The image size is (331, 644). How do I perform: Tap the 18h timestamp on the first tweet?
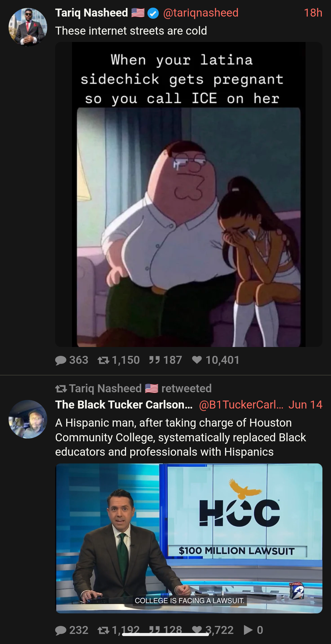pos(313,13)
